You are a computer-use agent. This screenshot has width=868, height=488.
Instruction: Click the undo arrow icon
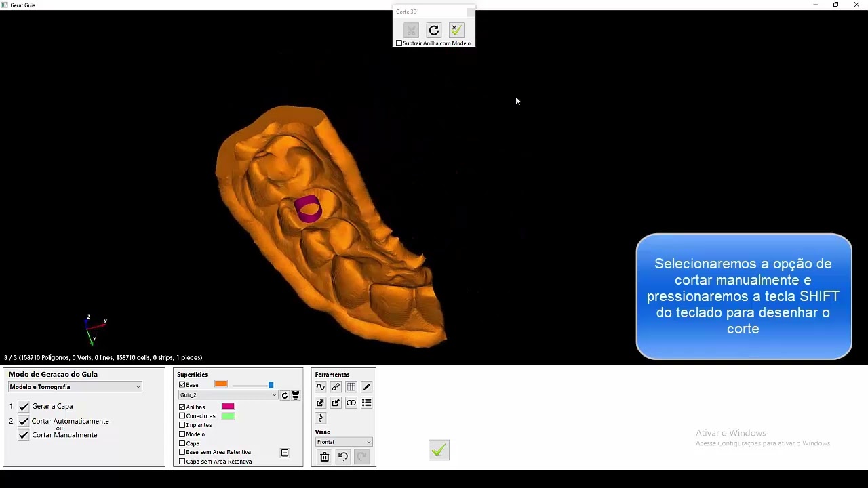tap(343, 457)
